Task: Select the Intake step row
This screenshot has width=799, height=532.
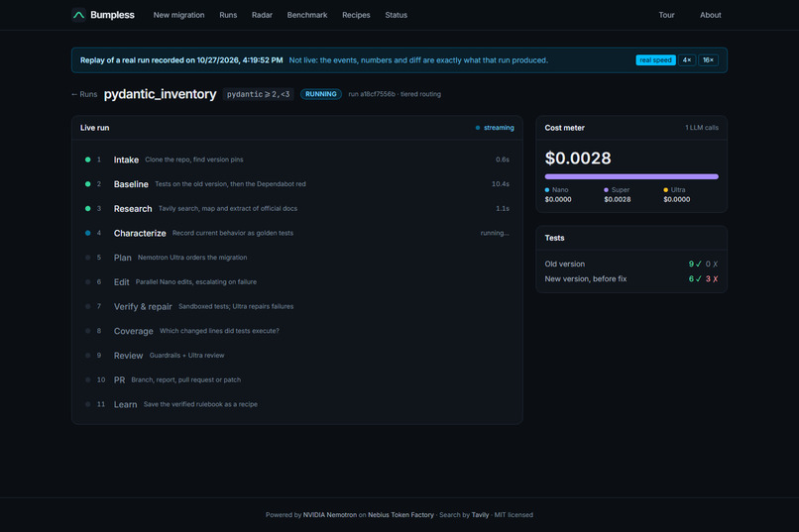Action: (297, 160)
